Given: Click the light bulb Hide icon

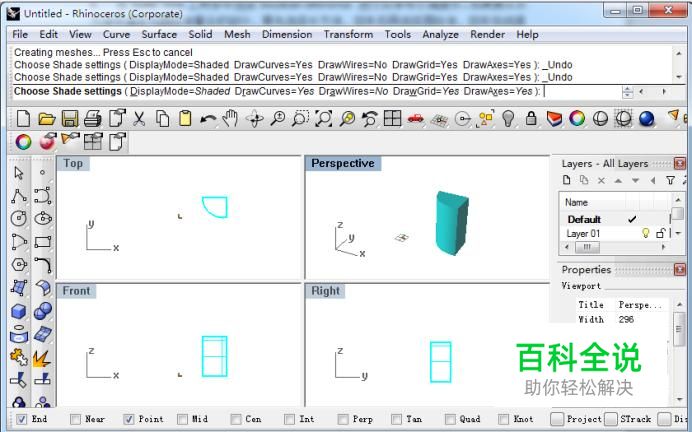Looking at the screenshot, I should pyautogui.click(x=508, y=118).
